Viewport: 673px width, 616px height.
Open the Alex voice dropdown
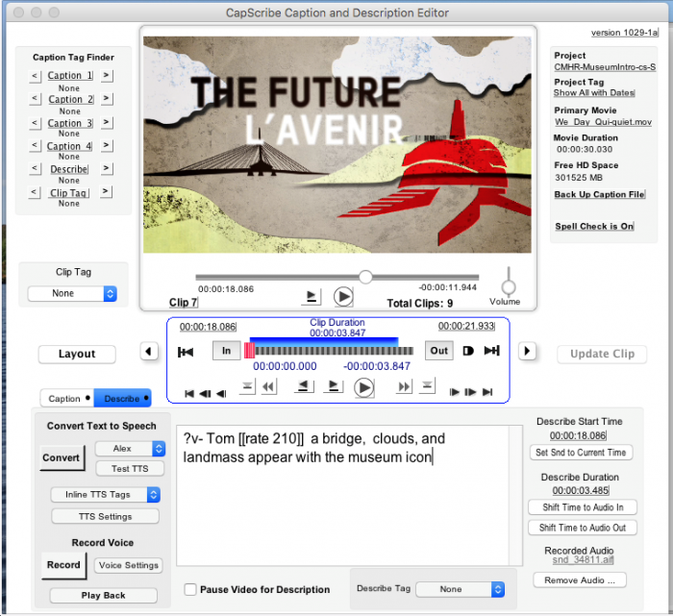click(130, 449)
